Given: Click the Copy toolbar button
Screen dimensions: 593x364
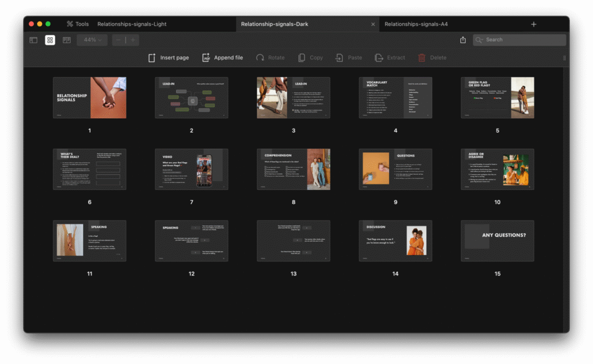Looking at the screenshot, I should pyautogui.click(x=310, y=58).
